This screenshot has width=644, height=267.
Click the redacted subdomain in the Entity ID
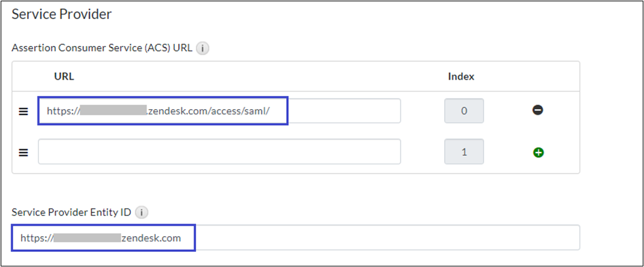coord(87,238)
